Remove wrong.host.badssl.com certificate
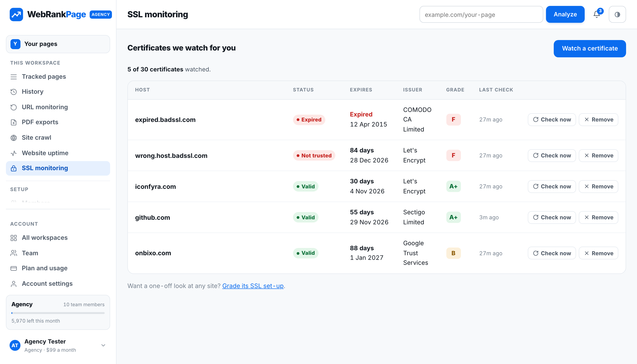 [x=599, y=156]
